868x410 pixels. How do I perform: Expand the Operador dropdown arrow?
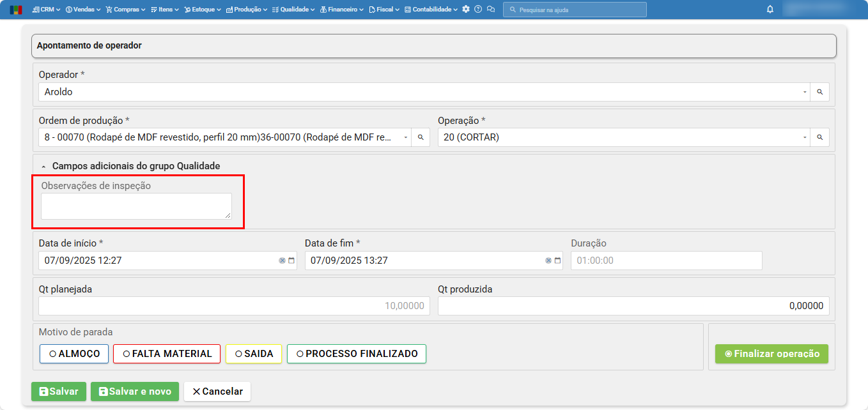point(805,92)
